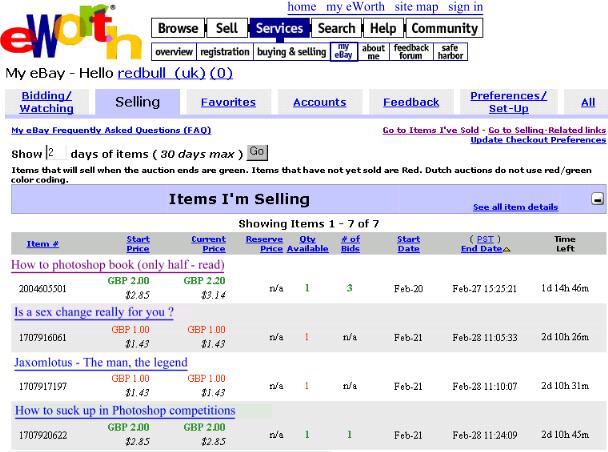The height and width of the screenshot is (452, 608).
Task: Open buying & selling submenu
Action: tap(292, 52)
